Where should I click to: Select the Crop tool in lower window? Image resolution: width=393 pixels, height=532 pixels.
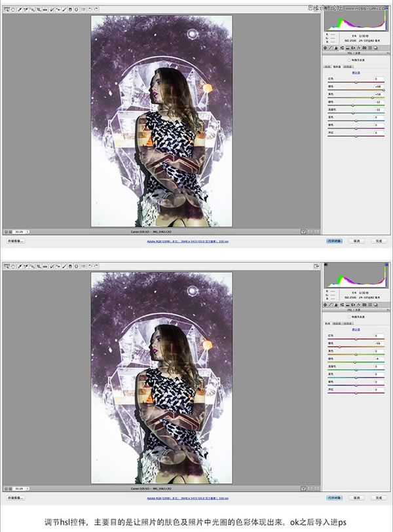[x=39, y=266]
